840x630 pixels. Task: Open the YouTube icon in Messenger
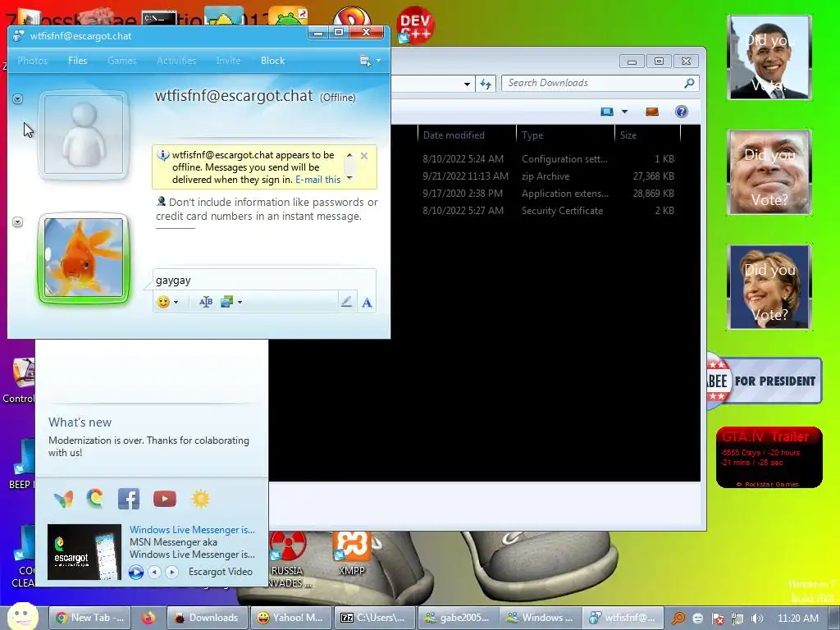(164, 499)
